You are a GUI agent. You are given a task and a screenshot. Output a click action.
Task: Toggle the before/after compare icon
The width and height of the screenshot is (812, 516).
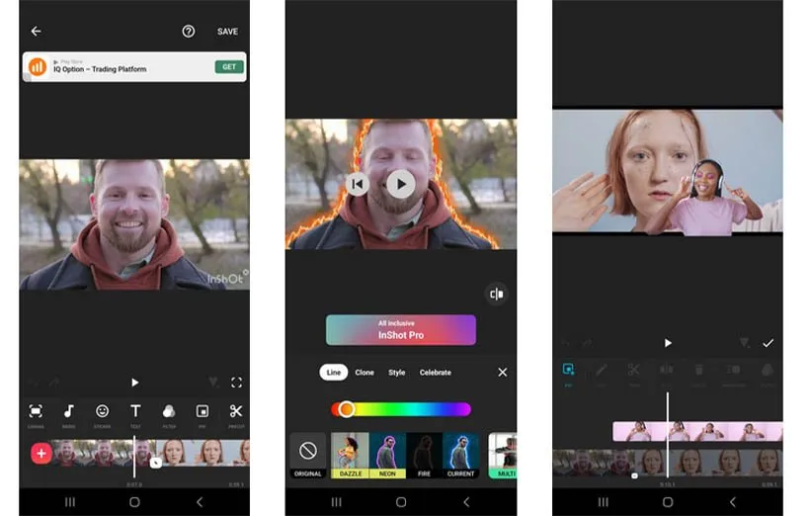click(496, 294)
